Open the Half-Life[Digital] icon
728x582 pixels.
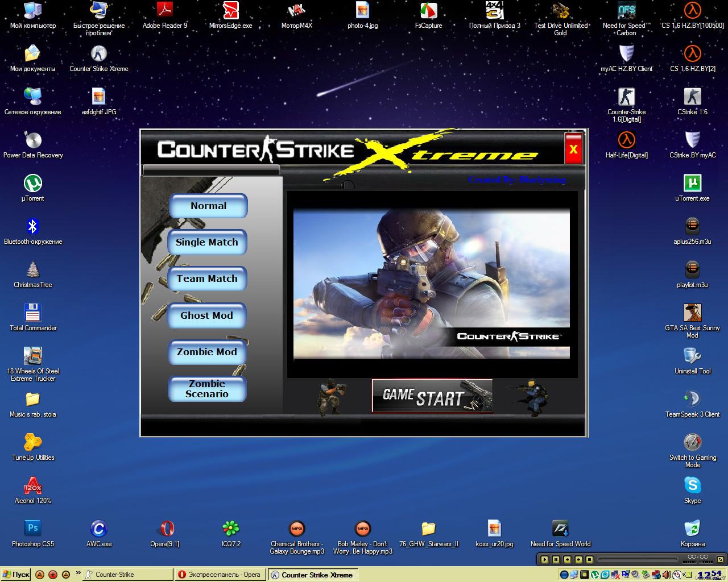tap(627, 145)
